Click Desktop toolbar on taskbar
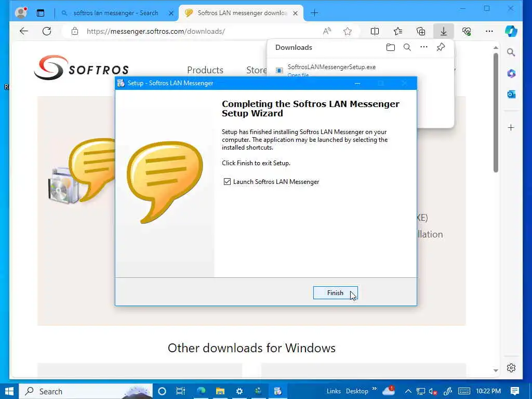Screen dimensions: 532x399 click(357, 391)
